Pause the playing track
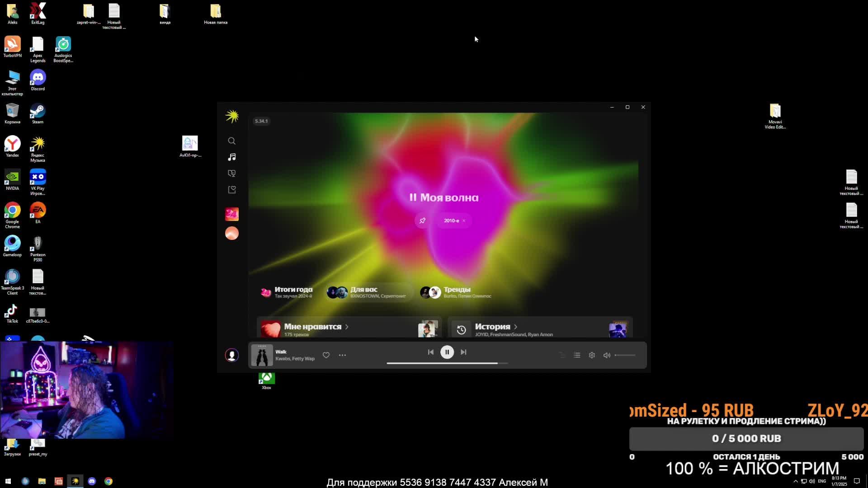This screenshot has height=488, width=868. [x=447, y=352]
